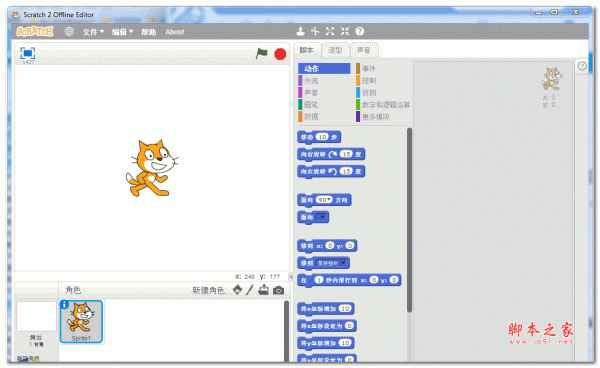Start the project with the green flag
Screen dimensions: 600x368
[262, 54]
